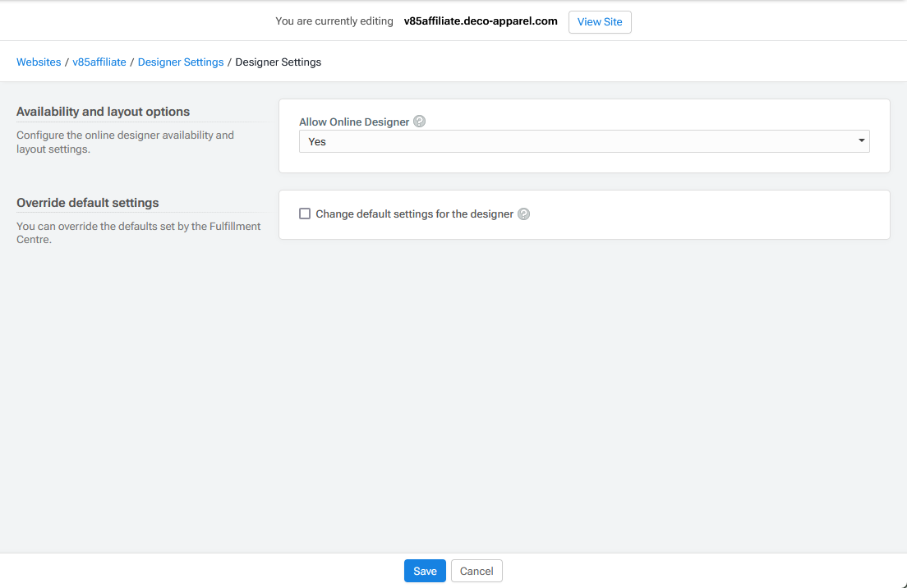The image size is (907, 588).
Task: Save the designer settings
Action: (425, 571)
